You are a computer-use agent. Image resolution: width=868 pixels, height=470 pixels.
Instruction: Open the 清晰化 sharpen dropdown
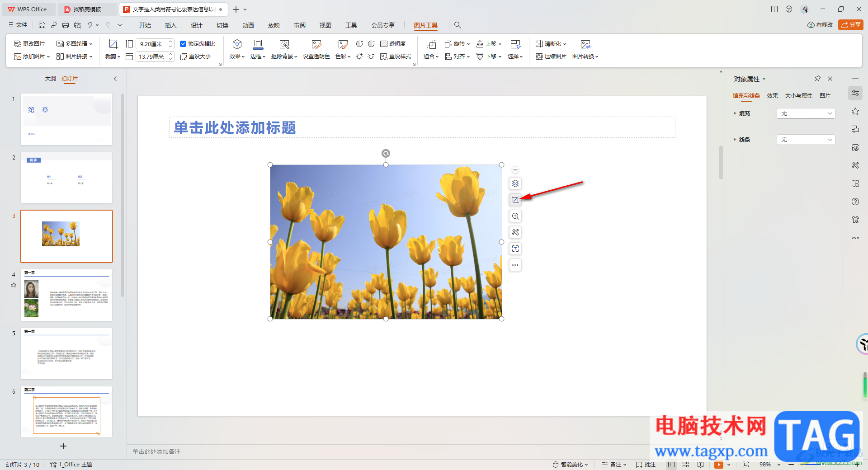point(551,44)
